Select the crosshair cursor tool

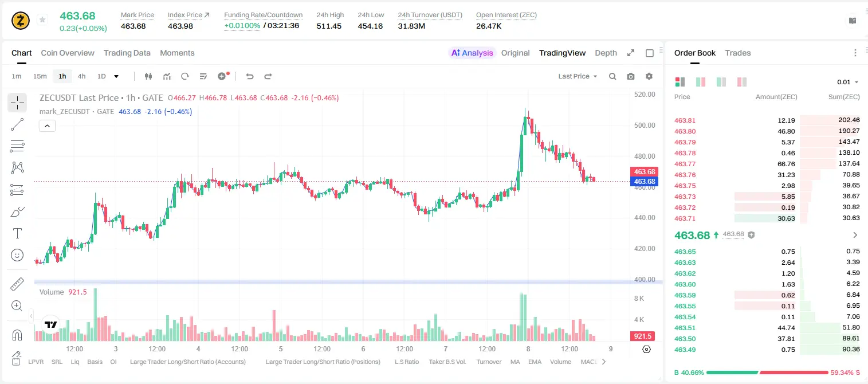[x=17, y=103]
